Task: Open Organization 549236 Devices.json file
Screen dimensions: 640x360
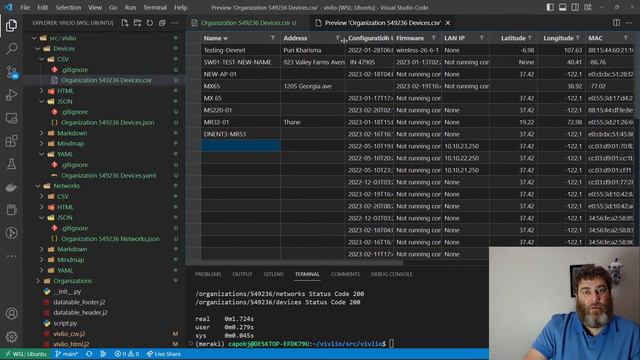Action: click(x=108, y=122)
